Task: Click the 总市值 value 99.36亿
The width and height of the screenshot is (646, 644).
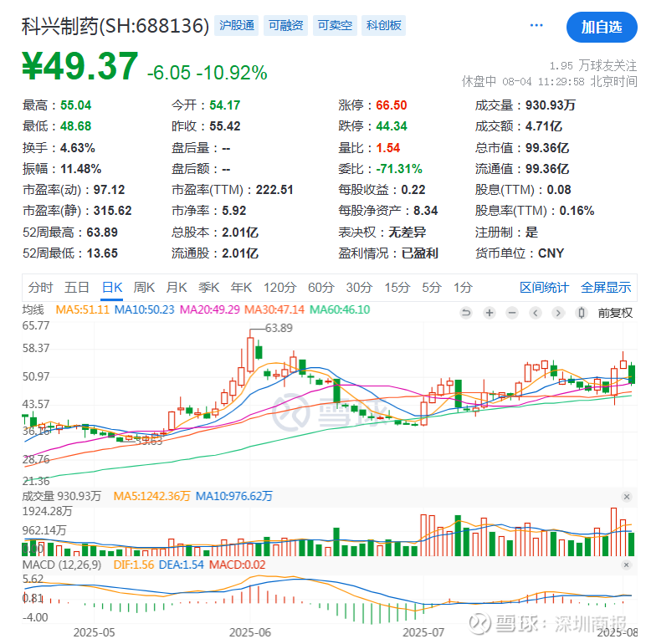Action: [547, 148]
